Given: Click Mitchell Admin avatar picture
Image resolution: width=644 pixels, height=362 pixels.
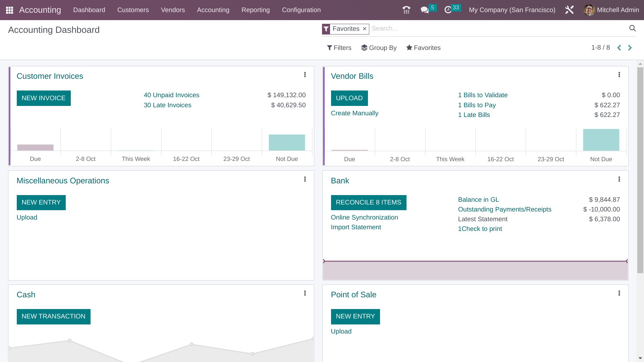Looking at the screenshot, I should click(589, 10).
